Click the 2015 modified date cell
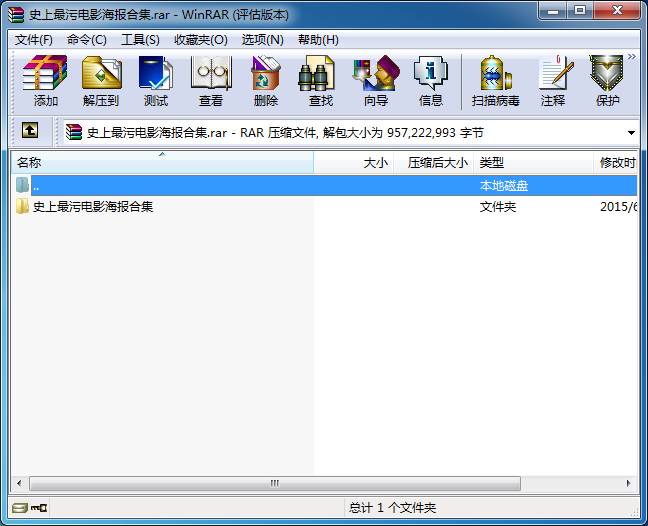Screen dimensions: 648x526 (x=618, y=206)
